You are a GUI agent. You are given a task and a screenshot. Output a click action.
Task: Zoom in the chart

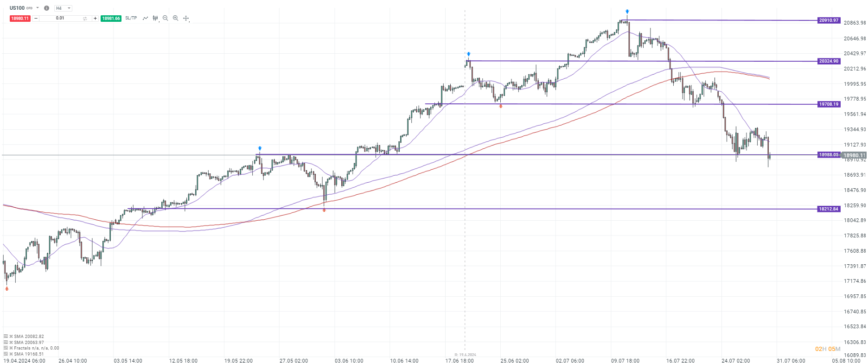(175, 18)
